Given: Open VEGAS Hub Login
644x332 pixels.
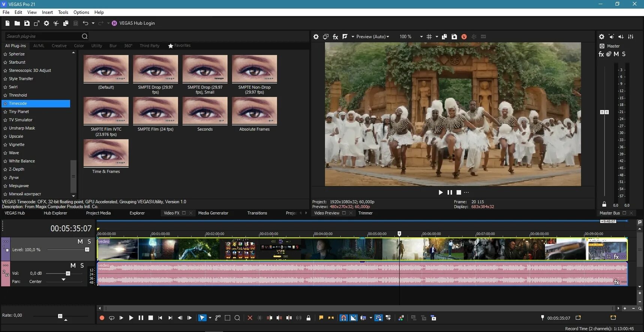Looking at the screenshot, I should pos(133,23).
